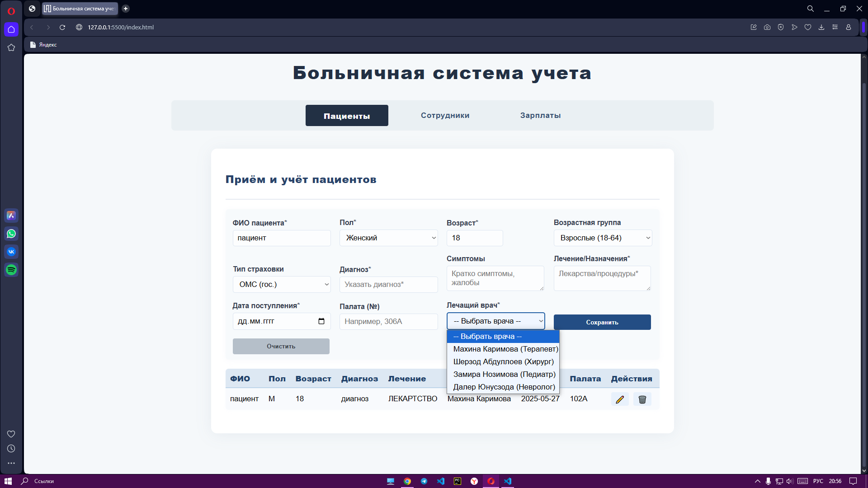Open the Пол dropdown
Image resolution: width=868 pixels, height=488 pixels.
pyautogui.click(x=388, y=238)
